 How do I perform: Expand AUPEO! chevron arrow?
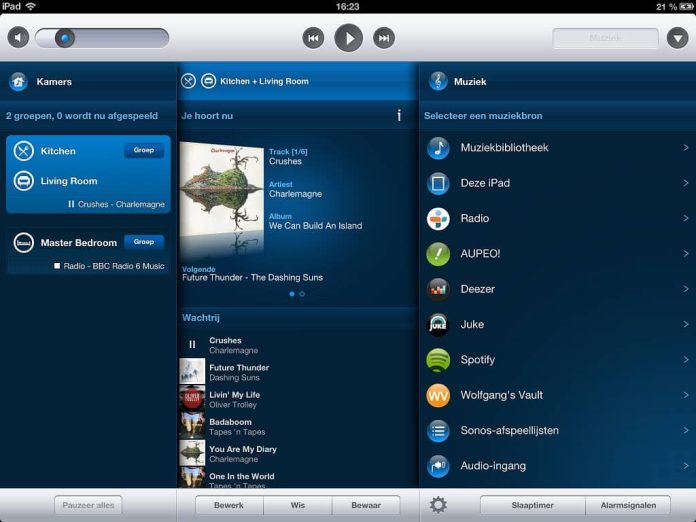[x=686, y=253]
